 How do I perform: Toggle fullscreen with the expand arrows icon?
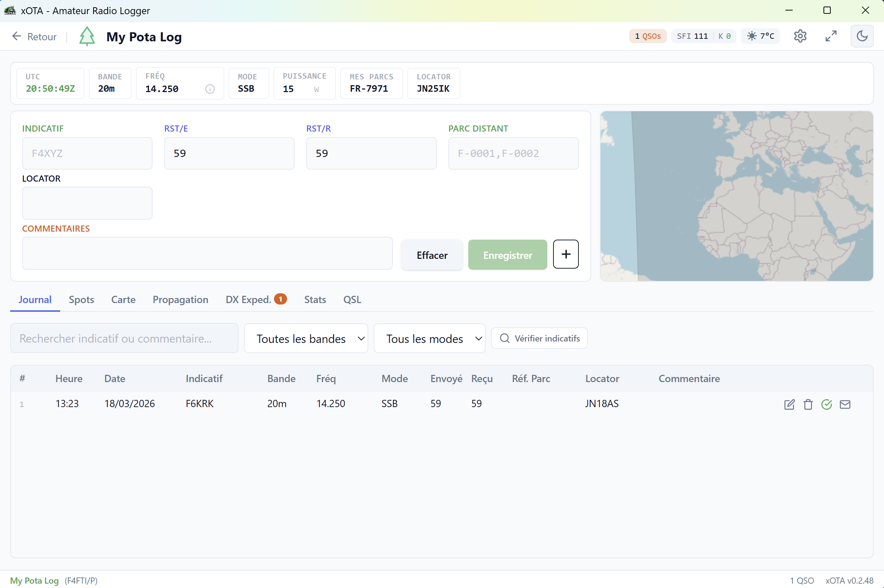[831, 36]
